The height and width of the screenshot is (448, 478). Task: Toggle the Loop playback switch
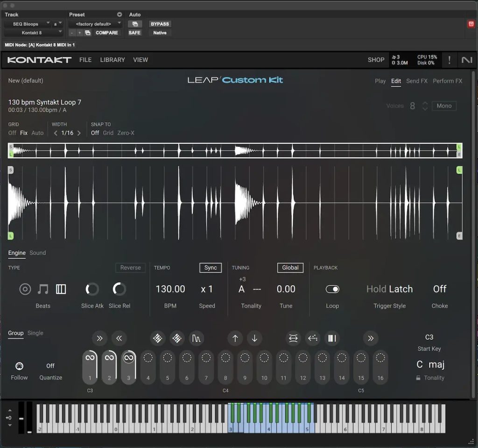point(332,289)
